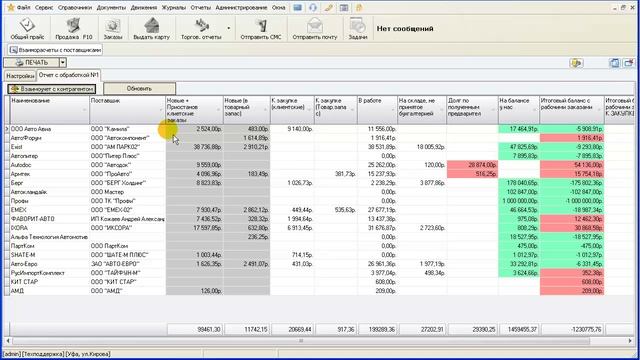Sort by Итоговый баланс с рабочими заказами header
Screen dimensions: 640x360
click(x=571, y=110)
